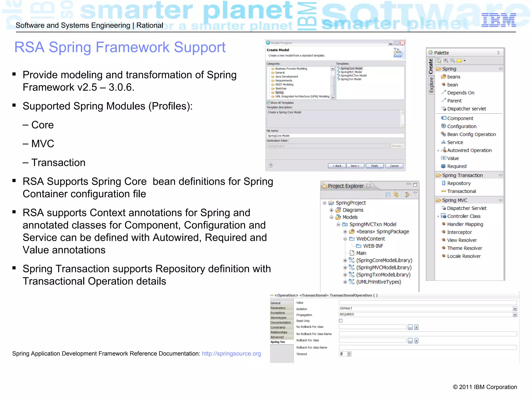Choose the Bean Config Operation tool

coord(468,134)
